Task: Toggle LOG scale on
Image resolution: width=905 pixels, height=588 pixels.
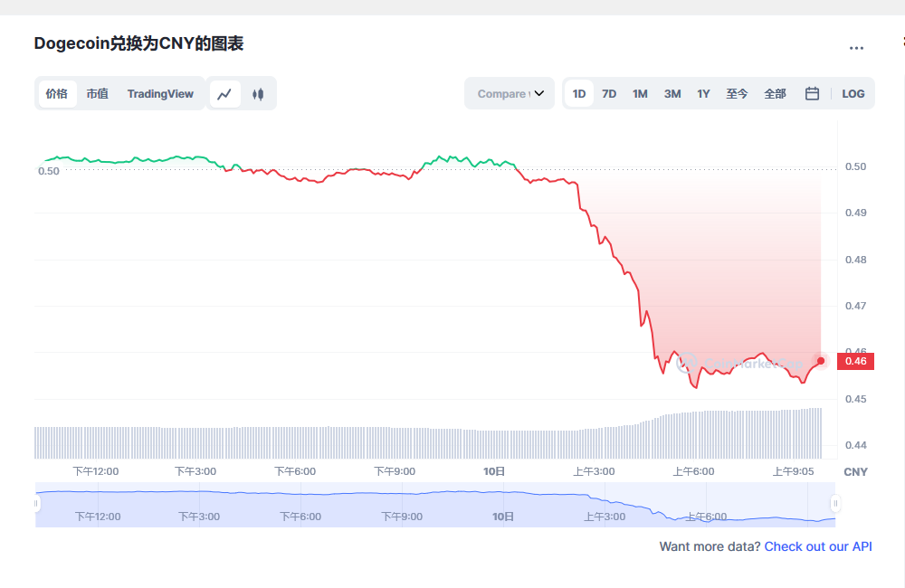Action: coord(853,93)
